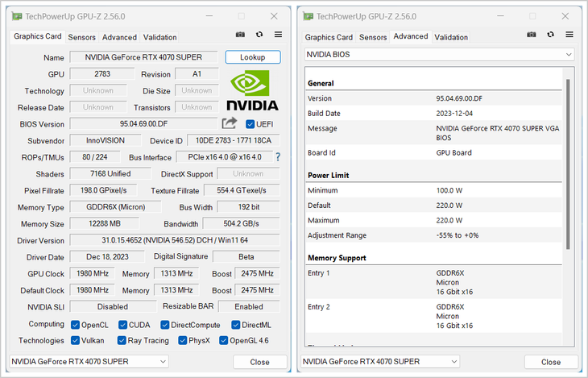Click Build Date value 2023-12-04
The height and width of the screenshot is (378, 588).
tap(454, 114)
